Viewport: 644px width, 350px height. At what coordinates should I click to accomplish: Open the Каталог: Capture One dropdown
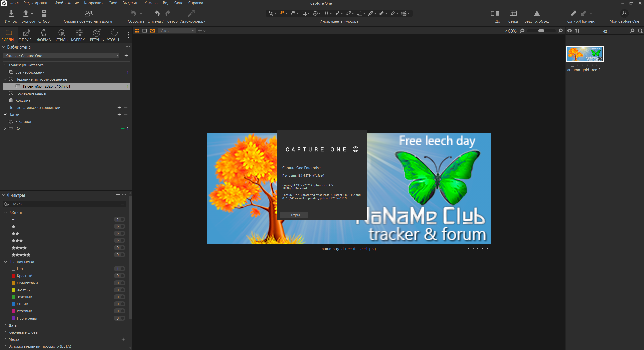[x=62, y=56]
